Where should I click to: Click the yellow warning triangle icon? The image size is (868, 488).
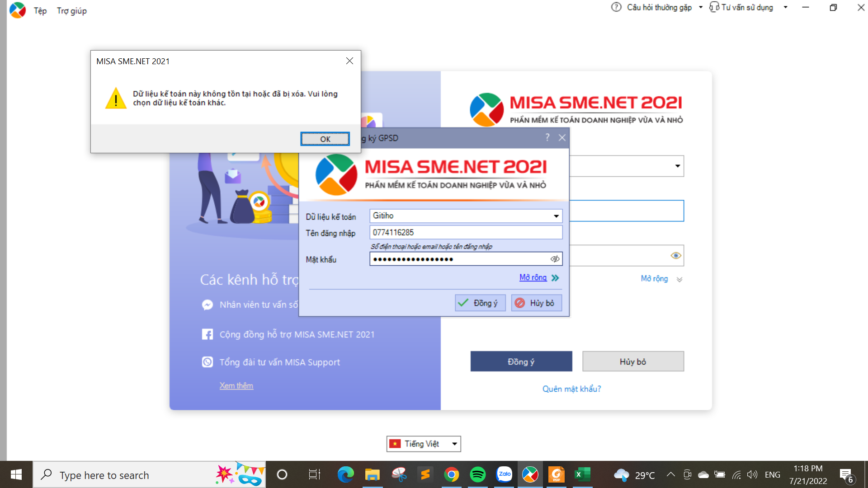(x=116, y=98)
